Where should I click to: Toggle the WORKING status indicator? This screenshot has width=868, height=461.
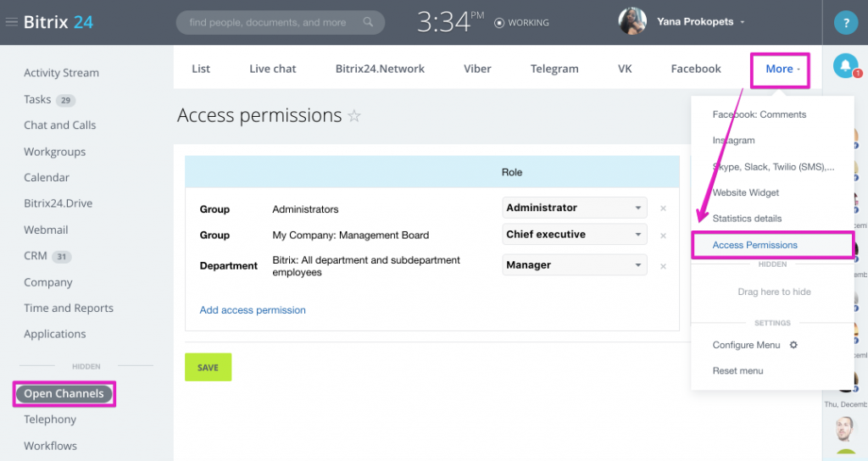(x=521, y=23)
